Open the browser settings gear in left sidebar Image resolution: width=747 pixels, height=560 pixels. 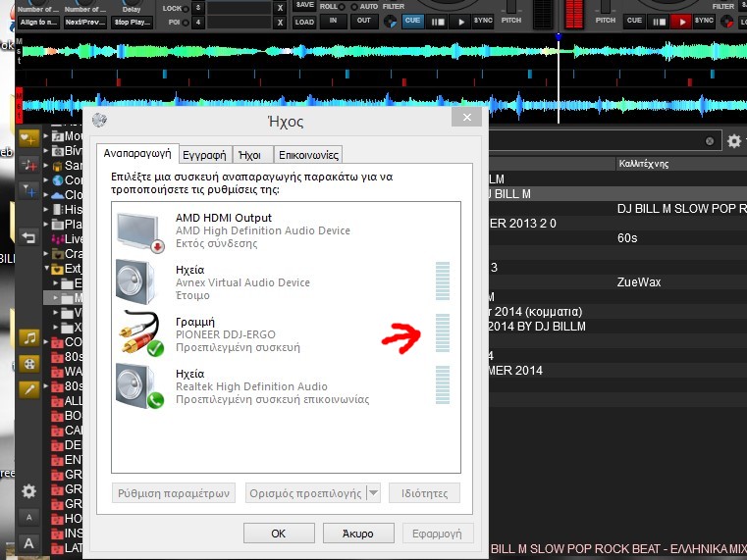[x=29, y=491]
